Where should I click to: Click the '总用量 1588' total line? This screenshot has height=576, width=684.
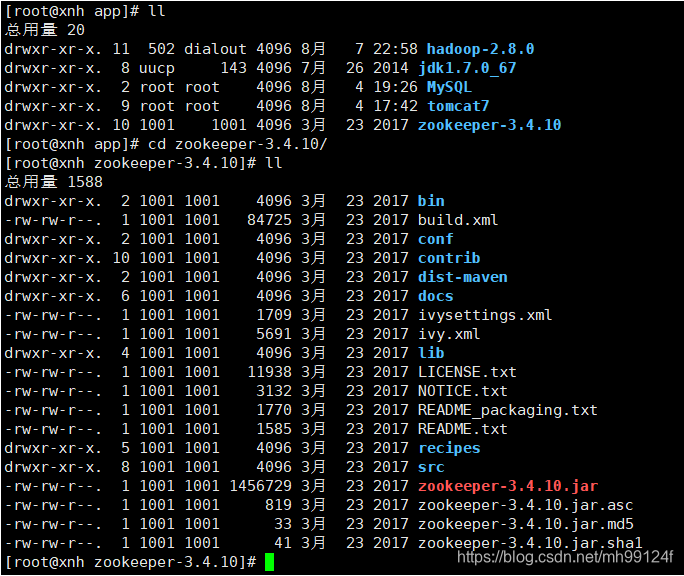point(54,182)
